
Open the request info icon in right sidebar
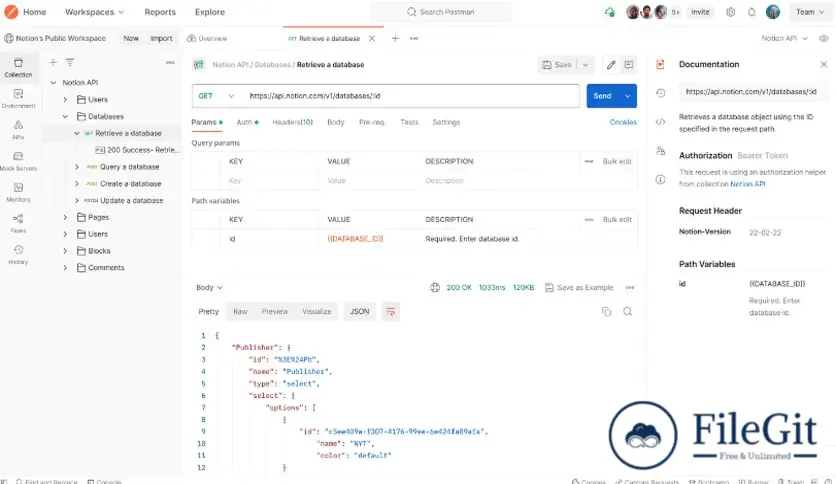[x=661, y=179]
